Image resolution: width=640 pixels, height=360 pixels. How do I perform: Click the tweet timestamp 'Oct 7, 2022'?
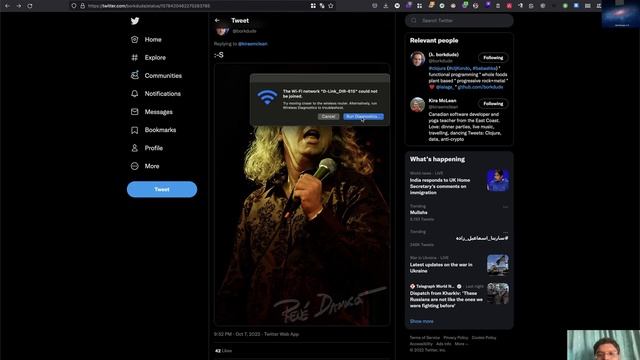click(x=248, y=334)
